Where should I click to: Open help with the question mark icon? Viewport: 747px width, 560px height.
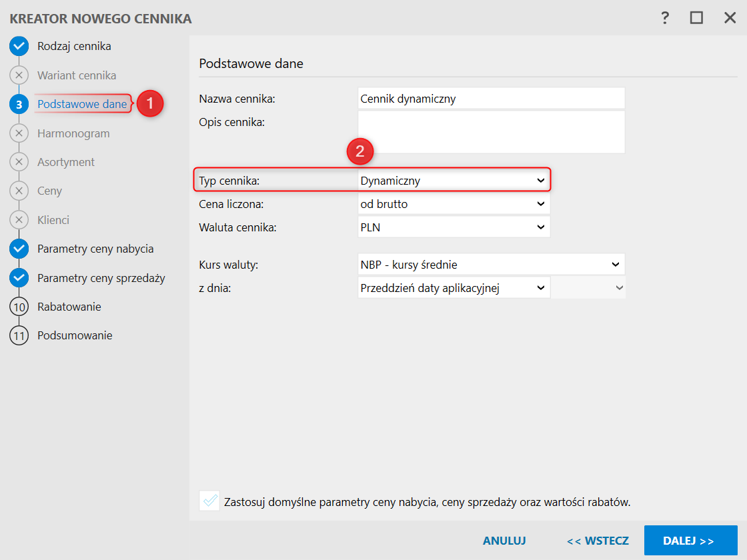[x=665, y=19]
